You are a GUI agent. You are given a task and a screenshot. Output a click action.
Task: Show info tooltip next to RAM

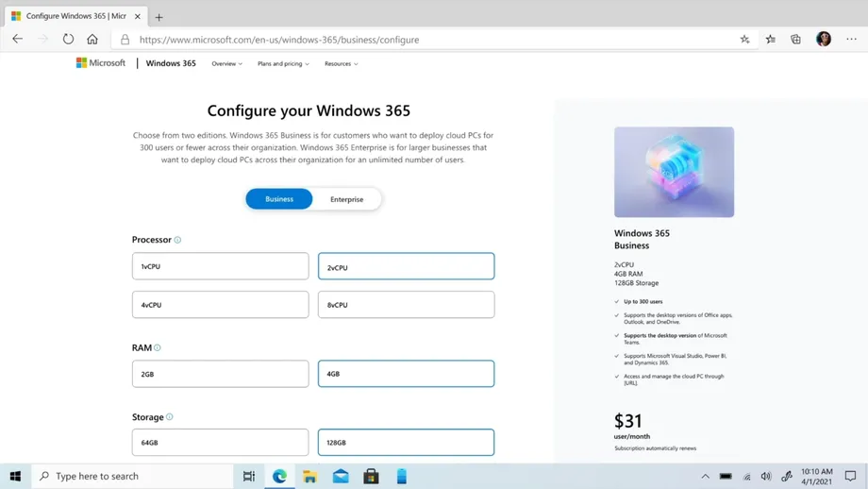pyautogui.click(x=158, y=347)
